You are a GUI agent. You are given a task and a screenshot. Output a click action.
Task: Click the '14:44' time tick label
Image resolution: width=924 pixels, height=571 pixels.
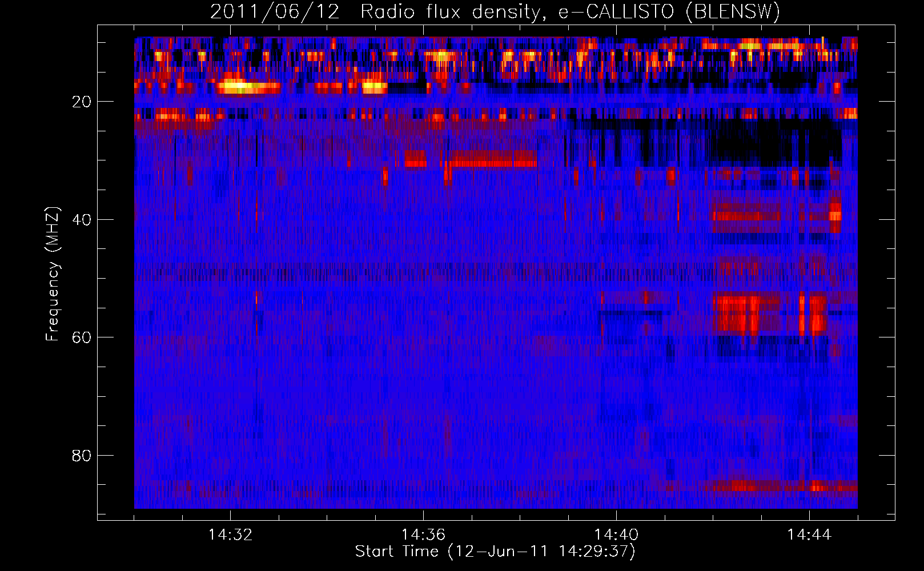coord(809,534)
